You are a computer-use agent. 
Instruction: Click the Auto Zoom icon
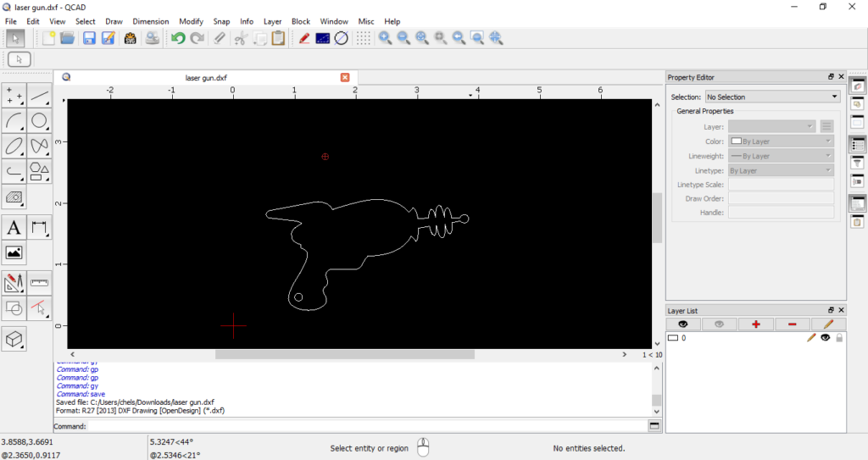coord(422,38)
